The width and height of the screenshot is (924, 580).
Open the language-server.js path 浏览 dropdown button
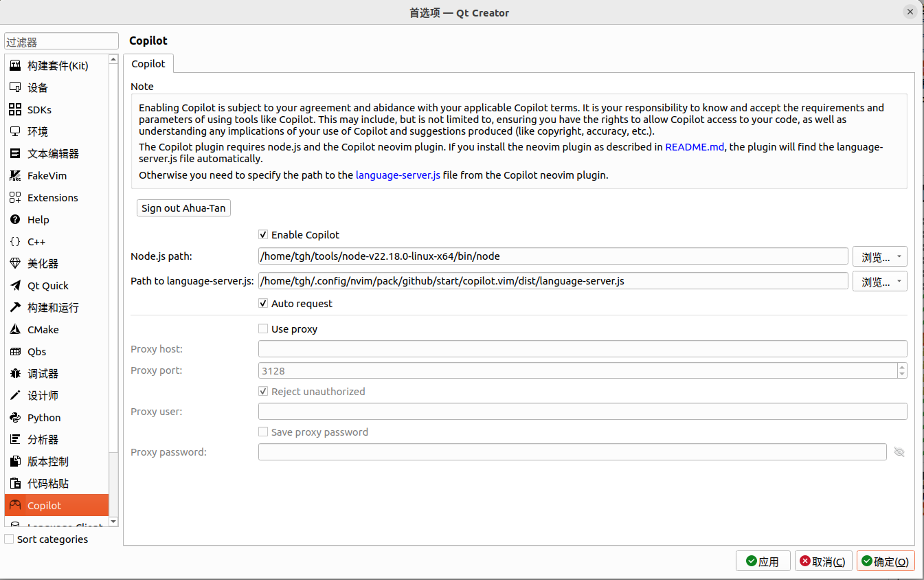point(880,282)
